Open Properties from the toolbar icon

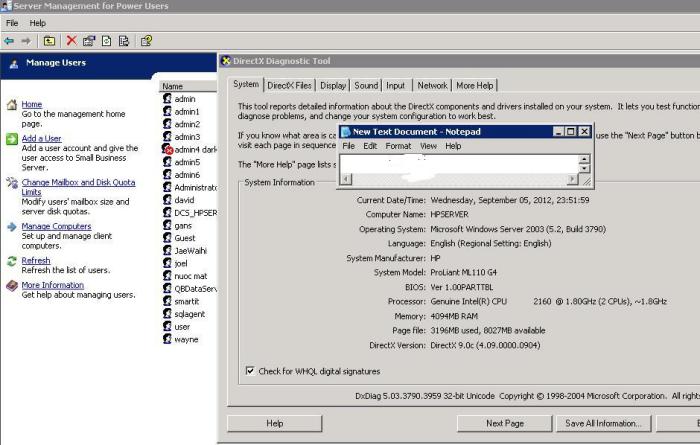coord(88,41)
